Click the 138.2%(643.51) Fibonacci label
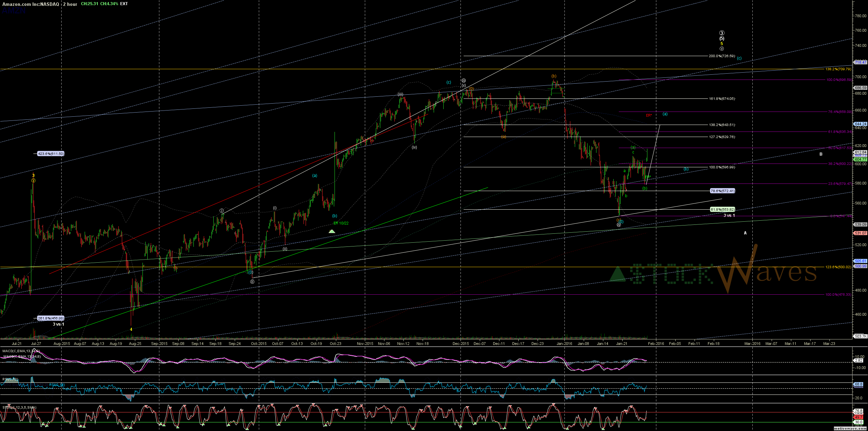This screenshot has height=431, width=868. pos(721,125)
